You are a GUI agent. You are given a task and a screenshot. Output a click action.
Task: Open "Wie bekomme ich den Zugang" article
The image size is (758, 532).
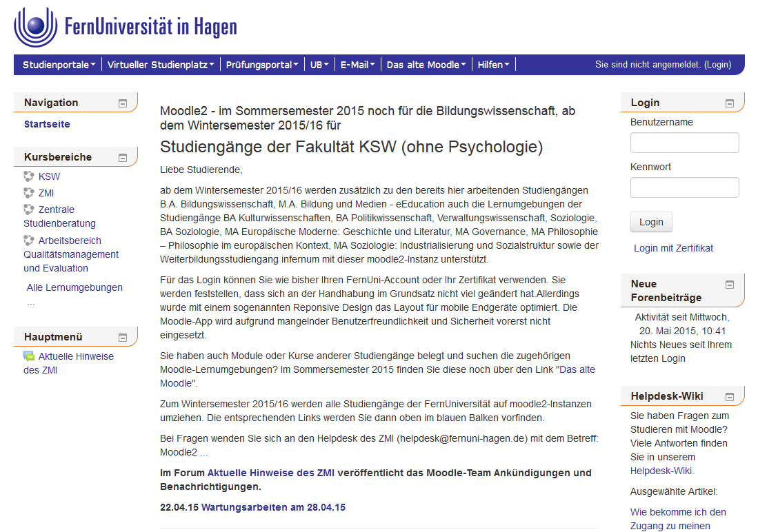(678, 519)
